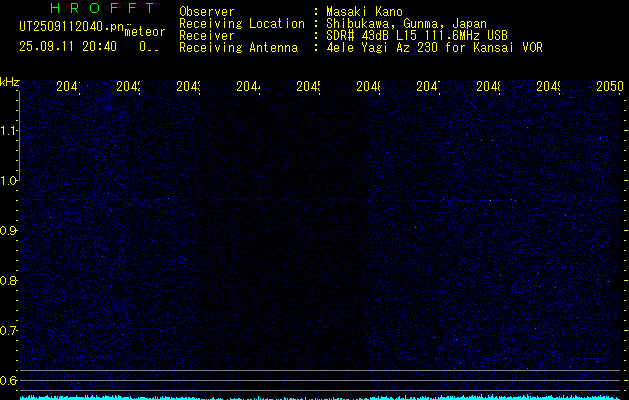Click the 0.8 kHz axis label
629x400 pixels.
pyautogui.click(x=8, y=280)
